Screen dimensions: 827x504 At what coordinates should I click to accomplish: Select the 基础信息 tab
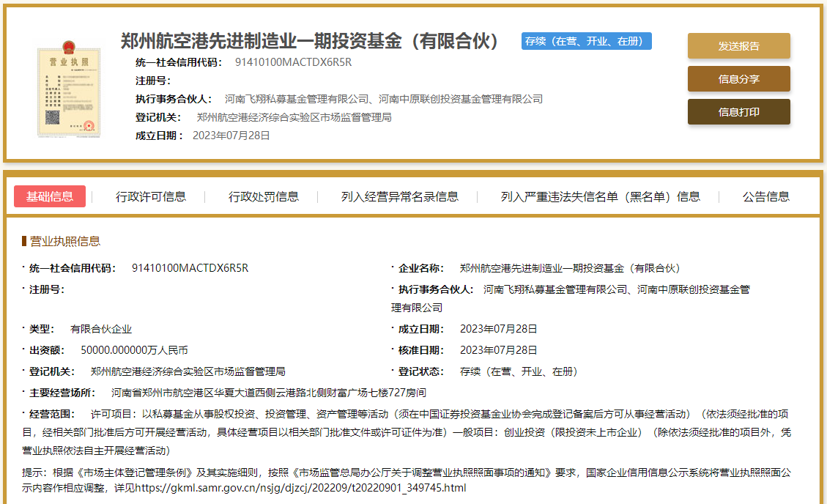coord(50,196)
